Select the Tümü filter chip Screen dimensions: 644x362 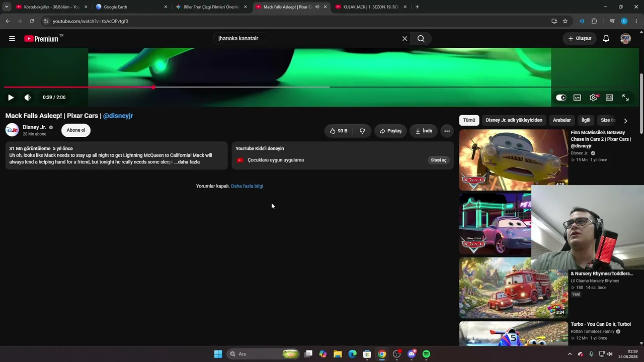(469, 120)
